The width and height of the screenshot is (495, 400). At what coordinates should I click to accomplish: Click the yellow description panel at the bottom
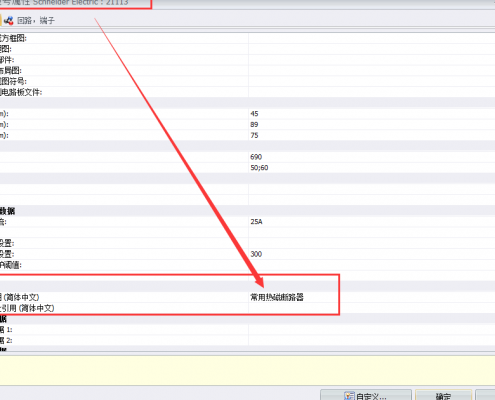247,370
